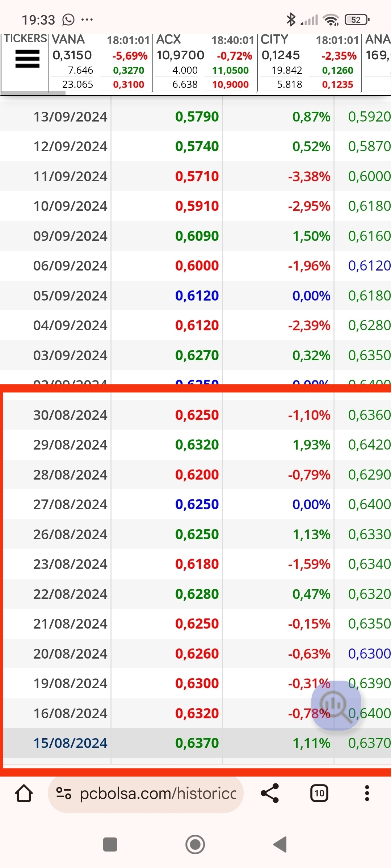391x868 pixels.
Task: Tap closing price 0,6280
Action: pos(197,594)
